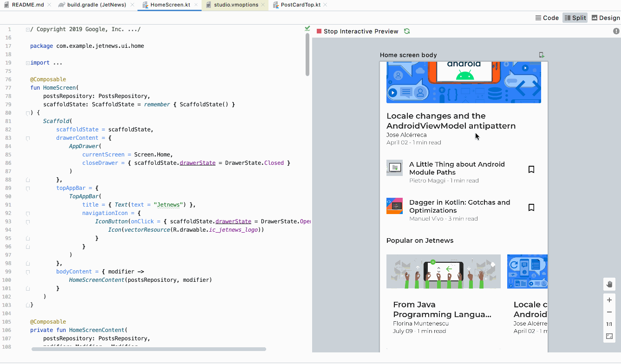Screen dimensions: 621x364
Task: Enable the pan hand tool
Action: (609, 284)
